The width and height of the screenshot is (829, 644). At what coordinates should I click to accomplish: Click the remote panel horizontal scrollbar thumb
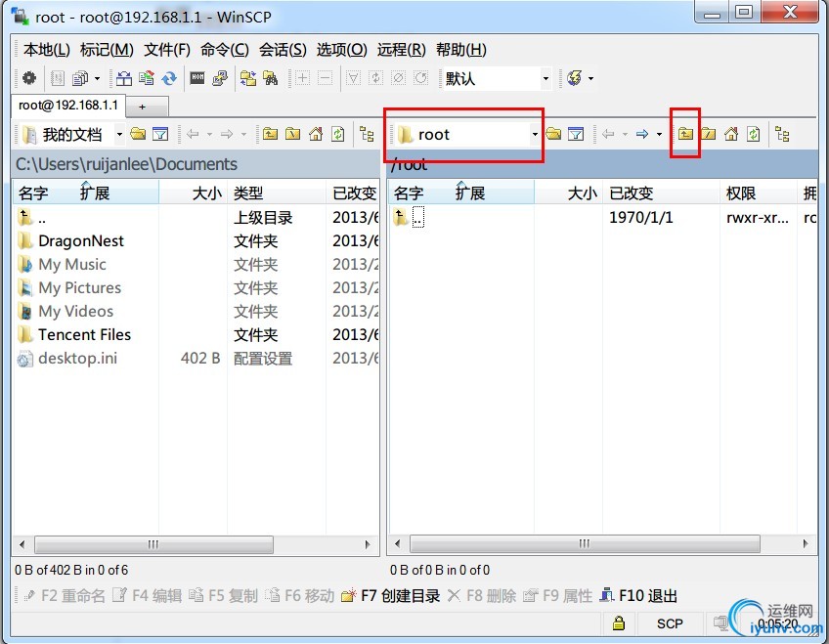[585, 543]
